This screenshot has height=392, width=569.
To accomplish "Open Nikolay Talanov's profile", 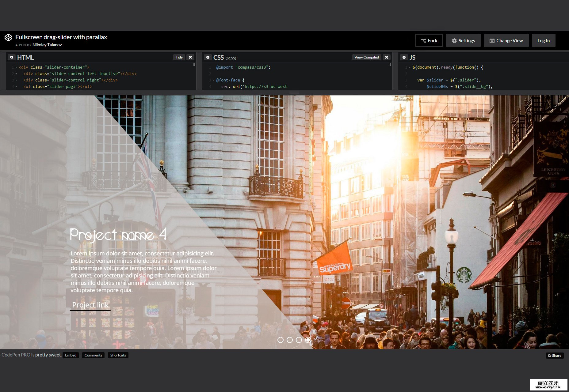I will coord(47,45).
